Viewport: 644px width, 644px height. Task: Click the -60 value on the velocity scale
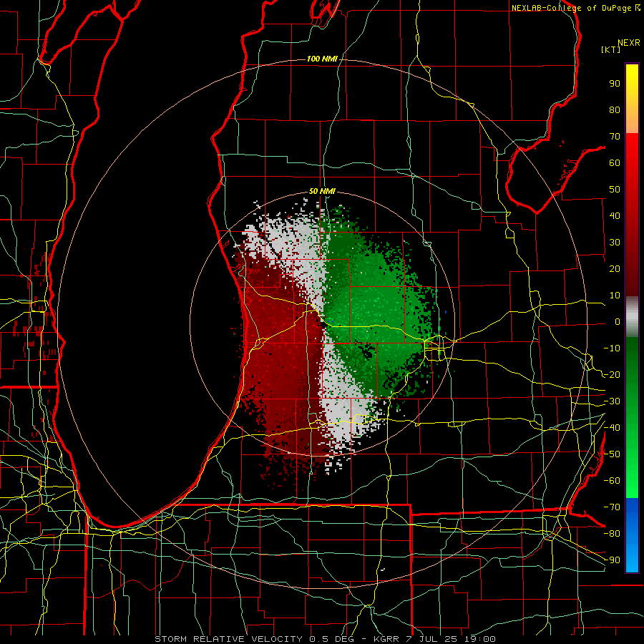click(612, 481)
